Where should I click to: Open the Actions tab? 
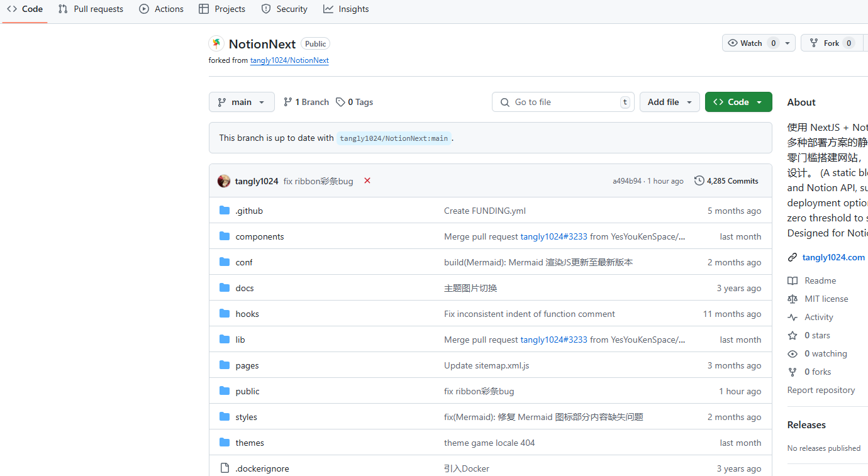coord(162,9)
